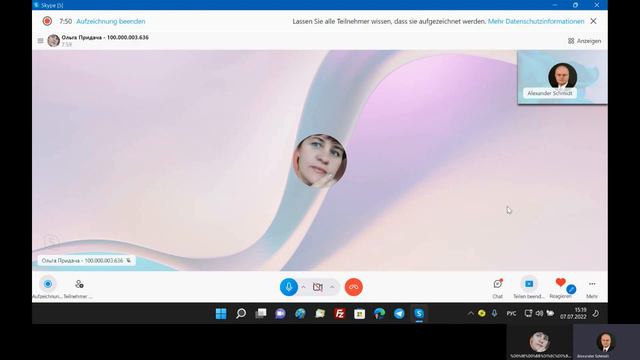Viewport: 640px width, 360px height.
Task: Open the Windows Start menu
Action: 221,313
